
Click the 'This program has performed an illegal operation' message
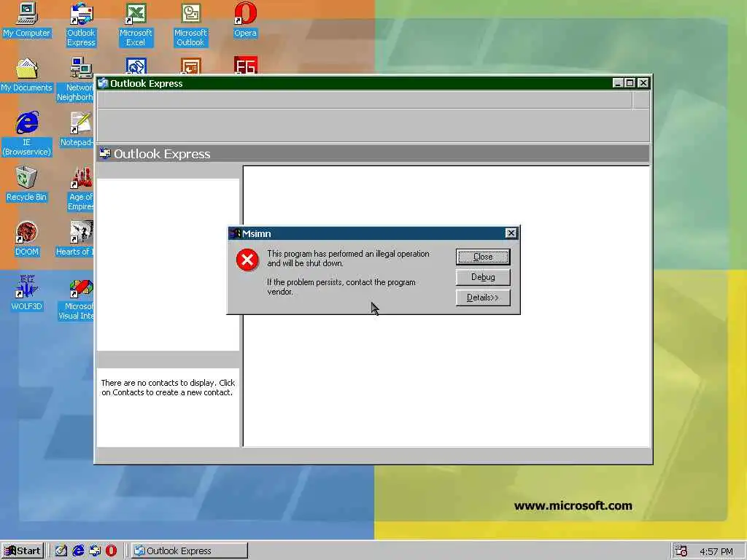[x=348, y=259]
